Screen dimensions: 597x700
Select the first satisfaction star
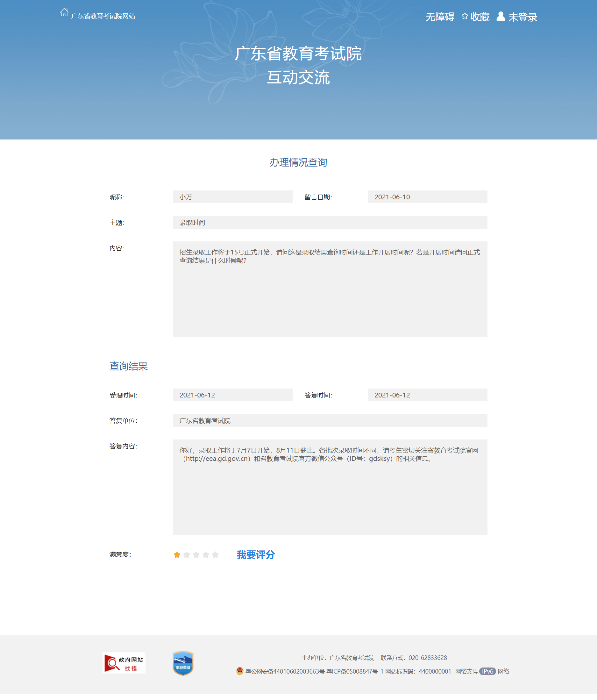click(177, 555)
